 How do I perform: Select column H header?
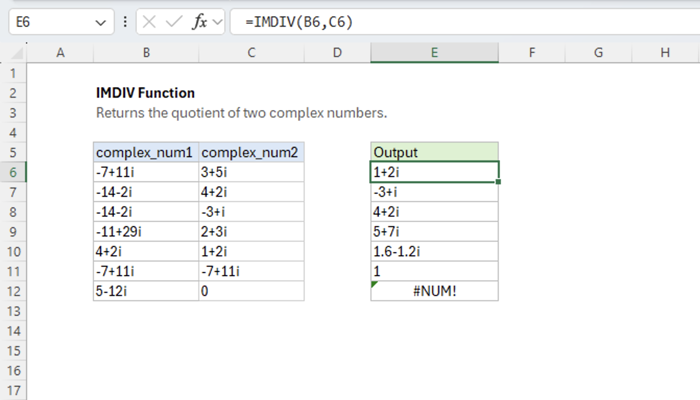click(x=665, y=53)
